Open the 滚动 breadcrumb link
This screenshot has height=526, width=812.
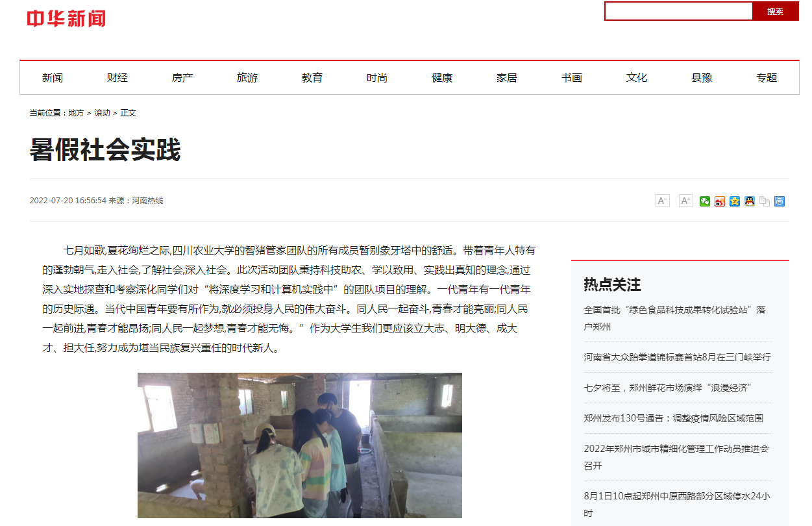tap(102, 113)
